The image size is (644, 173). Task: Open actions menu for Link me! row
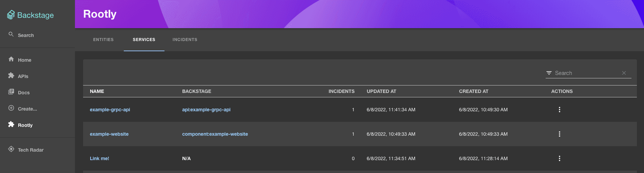coord(560,158)
